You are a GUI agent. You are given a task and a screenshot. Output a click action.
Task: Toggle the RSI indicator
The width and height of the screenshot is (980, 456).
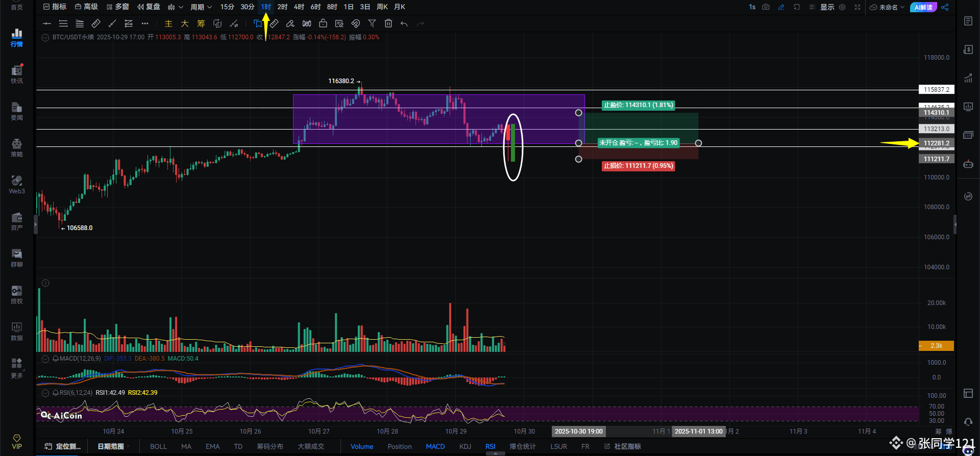(491, 446)
